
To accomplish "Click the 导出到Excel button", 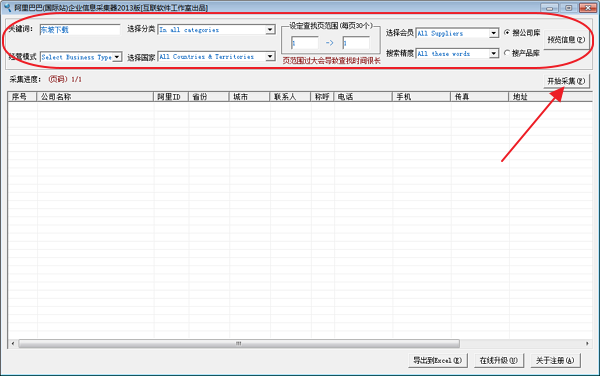I will [438, 360].
